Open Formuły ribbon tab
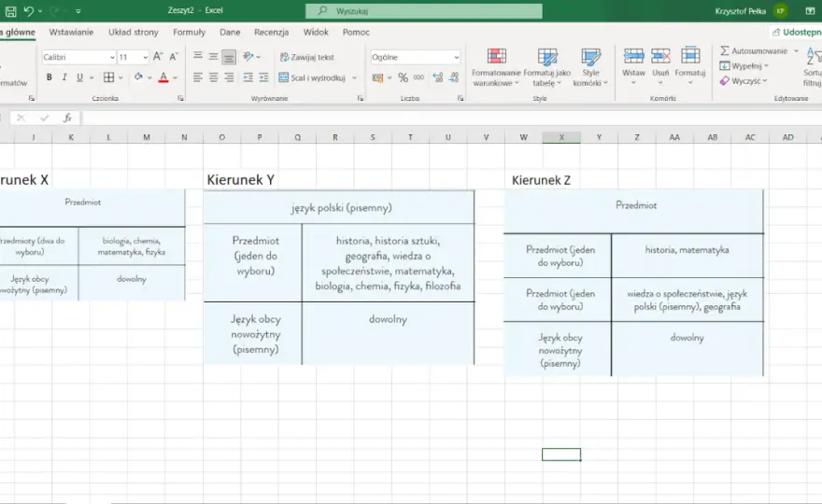Screen dimensions: 822x504 coord(190,32)
